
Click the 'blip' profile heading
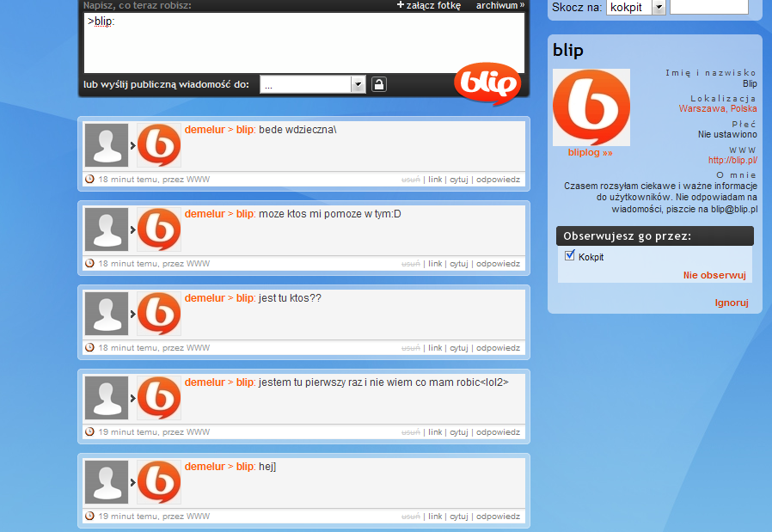point(568,50)
